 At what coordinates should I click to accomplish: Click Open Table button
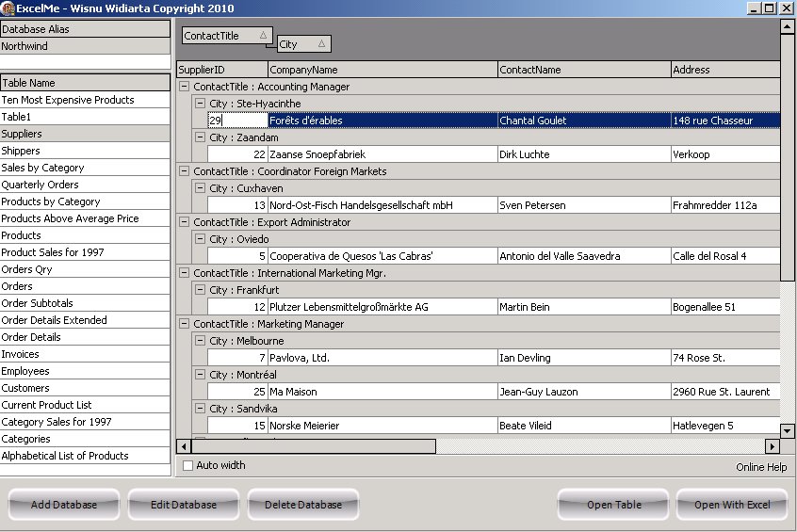614,505
